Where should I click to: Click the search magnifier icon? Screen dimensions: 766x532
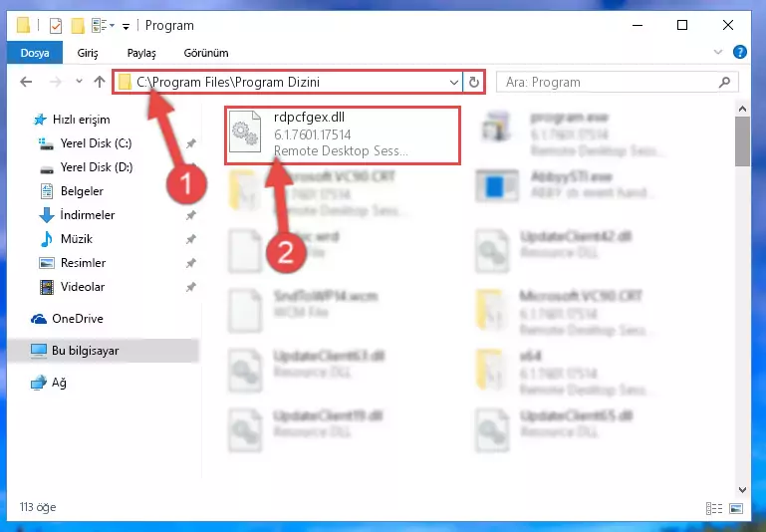(724, 82)
